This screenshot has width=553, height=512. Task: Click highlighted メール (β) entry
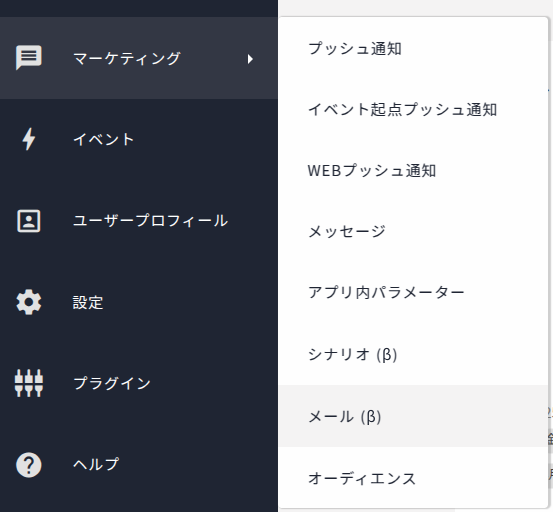pyautogui.click(x=413, y=416)
